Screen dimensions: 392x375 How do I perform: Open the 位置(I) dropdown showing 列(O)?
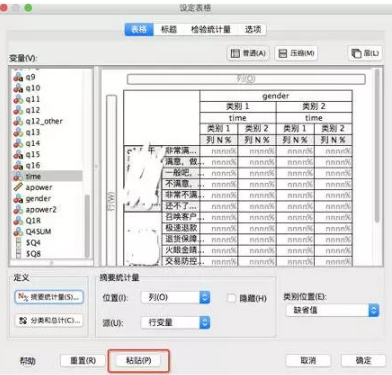[175, 297]
